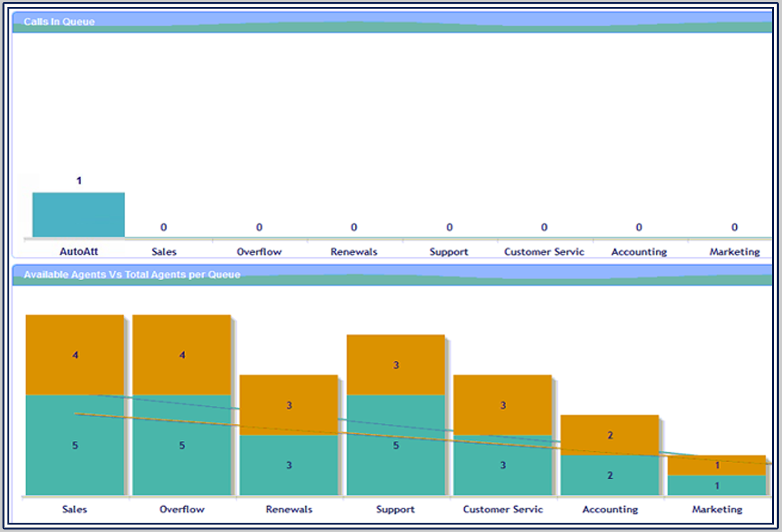Select the Available Agents Vs Total Agents header
Viewport: 782px width, 532px height.
pyautogui.click(x=132, y=274)
